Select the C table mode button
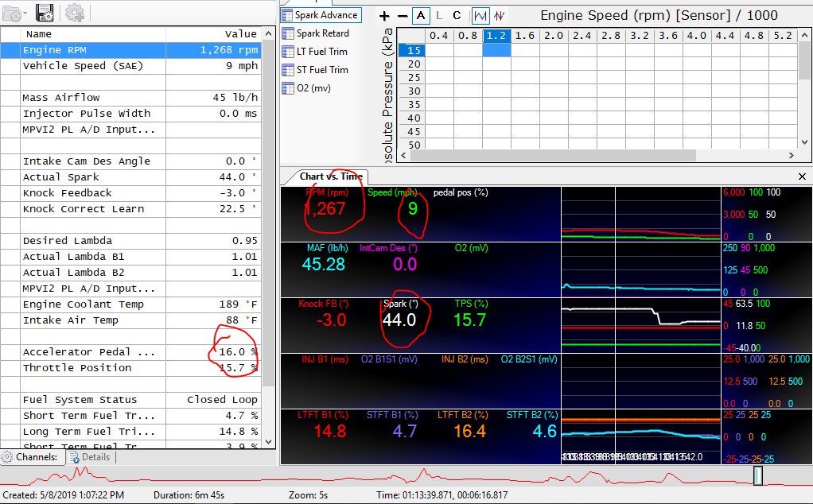This screenshot has height=504, width=813. (457, 16)
